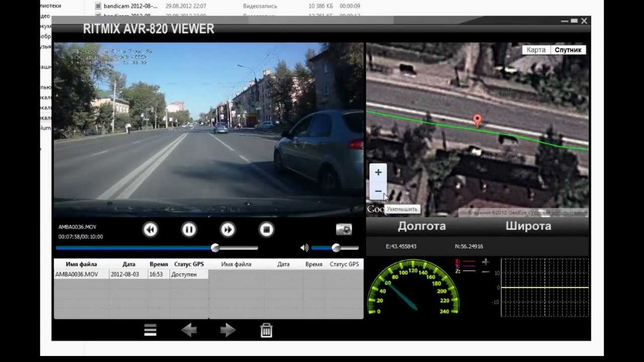Zoom in the map with plus button
Image resolution: width=644 pixels, height=362 pixels.
(x=378, y=172)
